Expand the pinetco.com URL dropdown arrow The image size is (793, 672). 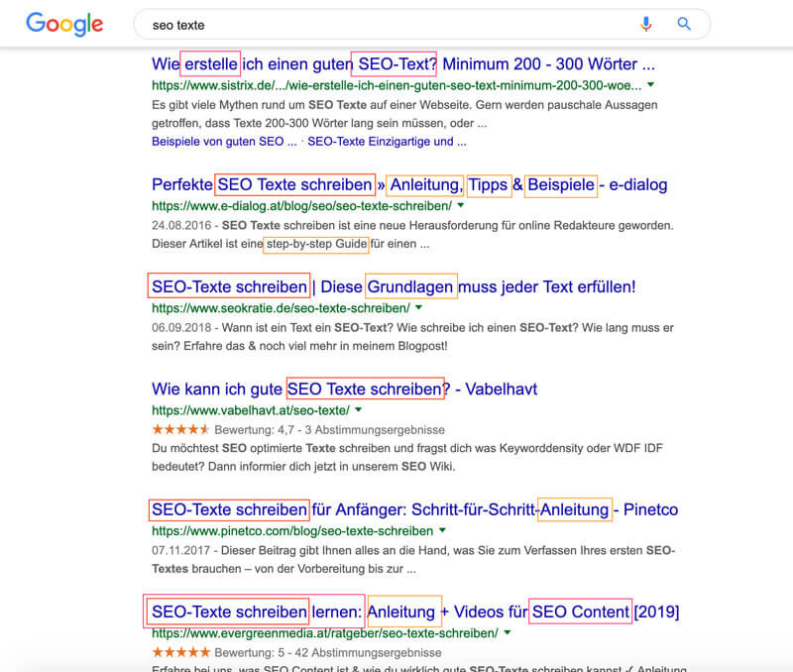tap(442, 530)
